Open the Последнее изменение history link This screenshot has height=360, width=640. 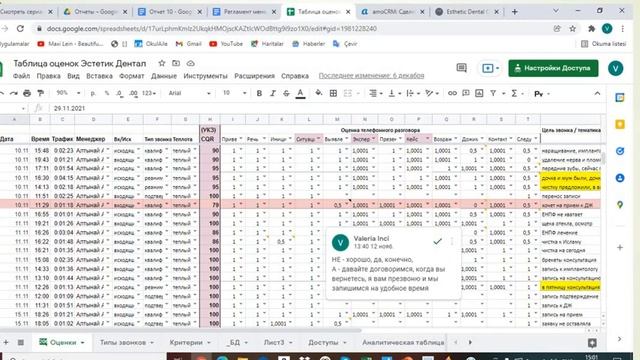(x=371, y=76)
